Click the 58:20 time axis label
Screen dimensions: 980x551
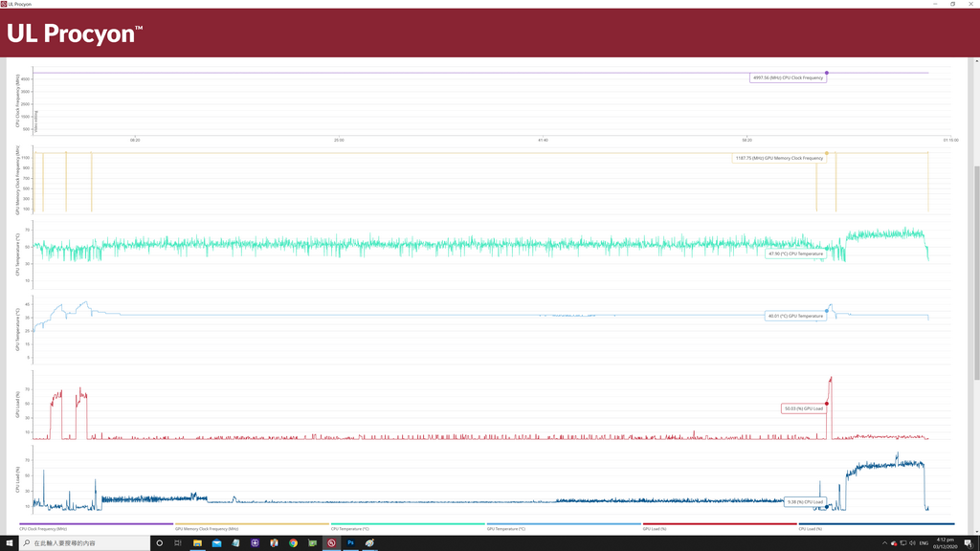click(x=746, y=140)
